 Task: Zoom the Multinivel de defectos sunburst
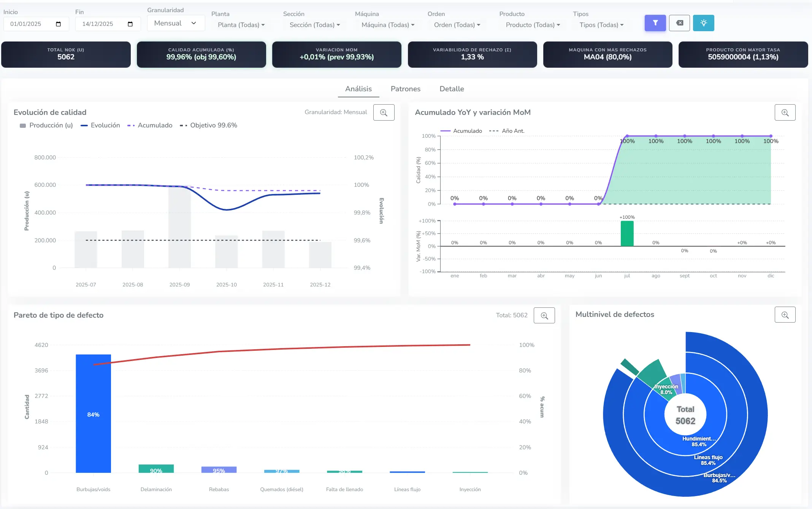[785, 314]
